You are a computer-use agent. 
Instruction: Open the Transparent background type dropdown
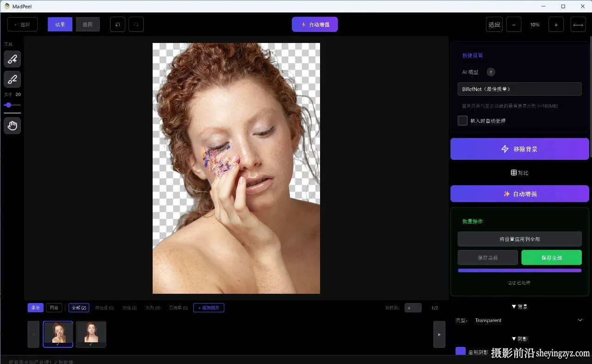(529, 320)
